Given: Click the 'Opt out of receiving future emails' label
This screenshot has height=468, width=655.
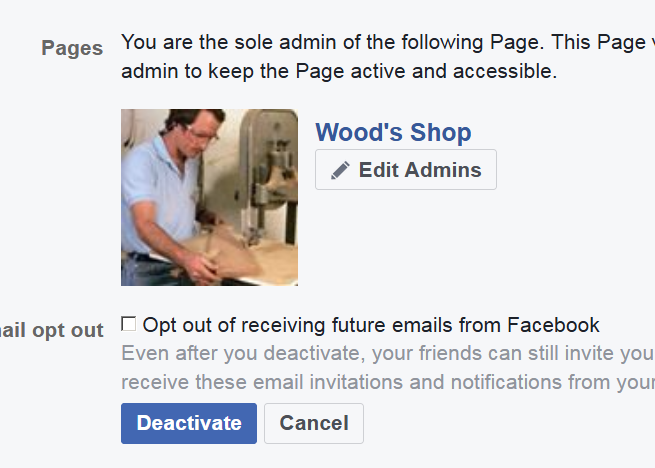Looking at the screenshot, I should click(x=370, y=325).
